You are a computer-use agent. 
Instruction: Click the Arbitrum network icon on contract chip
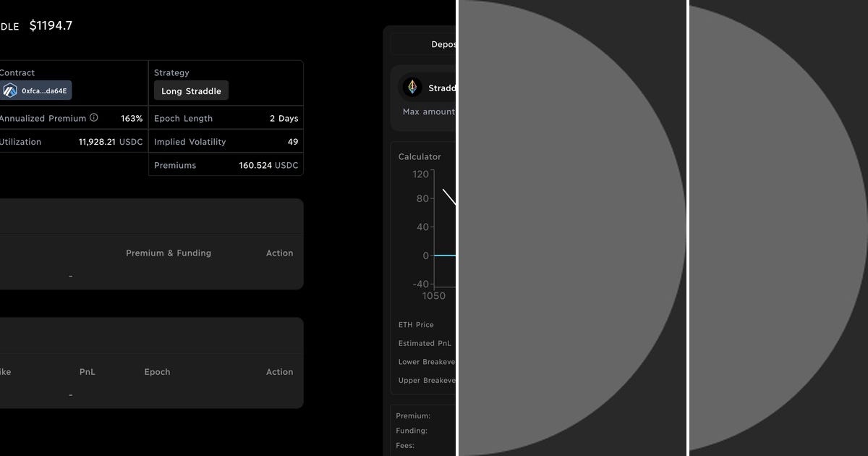(x=10, y=90)
